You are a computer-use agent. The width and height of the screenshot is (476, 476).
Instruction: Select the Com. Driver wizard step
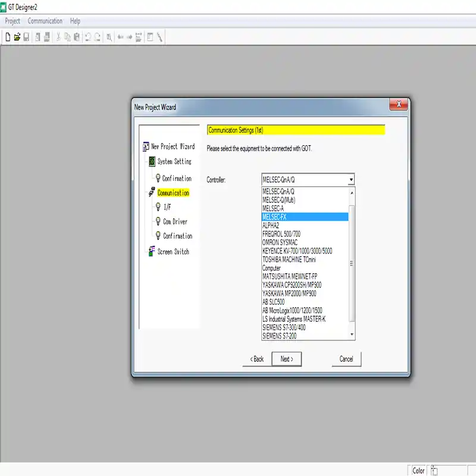(175, 221)
